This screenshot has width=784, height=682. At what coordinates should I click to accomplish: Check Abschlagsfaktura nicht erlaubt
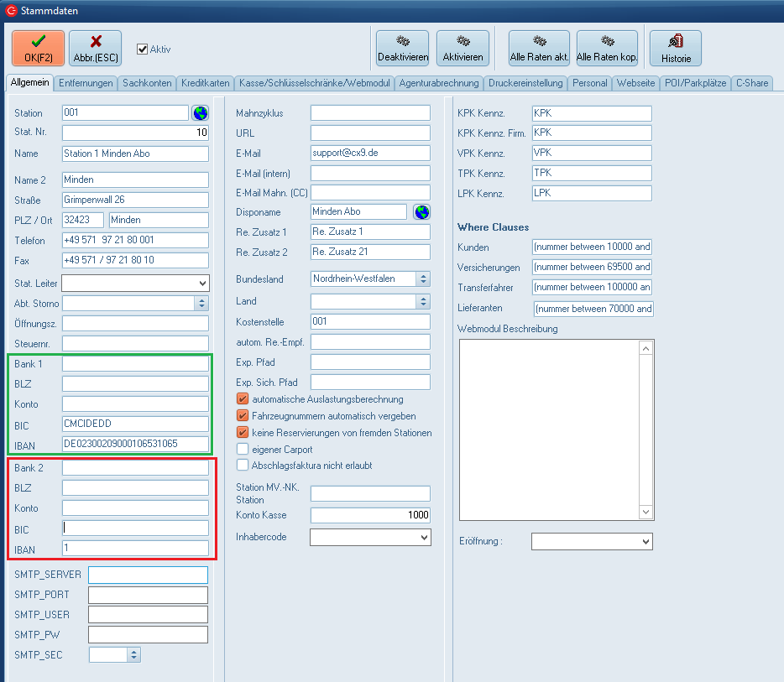(x=243, y=465)
